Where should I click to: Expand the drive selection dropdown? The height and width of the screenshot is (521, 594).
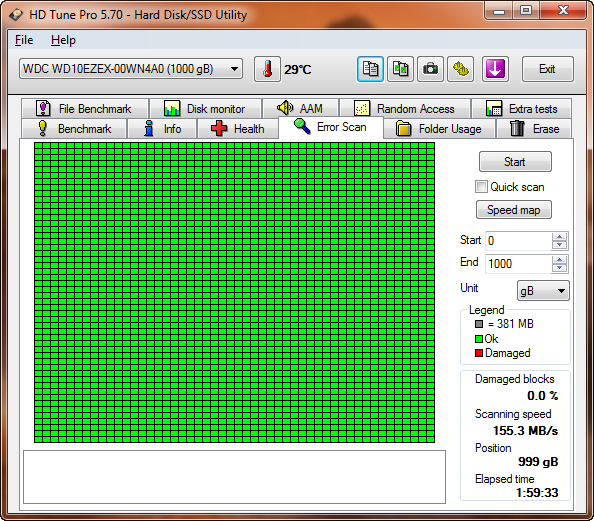pyautogui.click(x=234, y=69)
